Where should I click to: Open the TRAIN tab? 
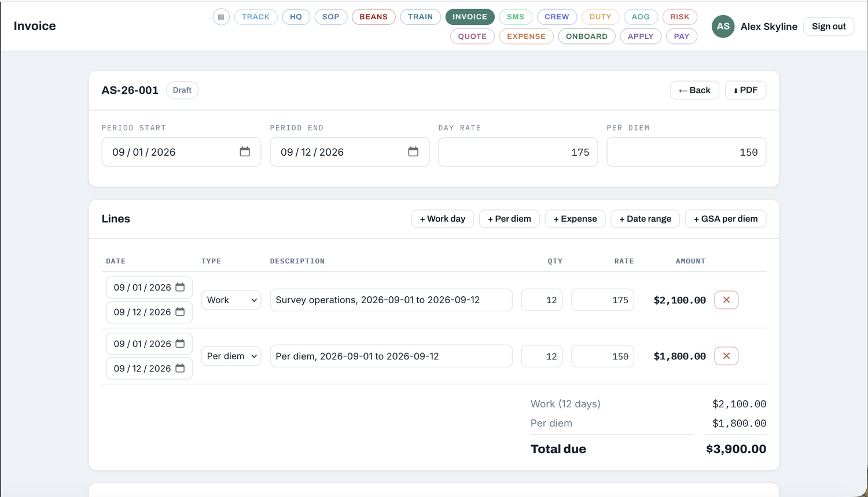point(421,17)
